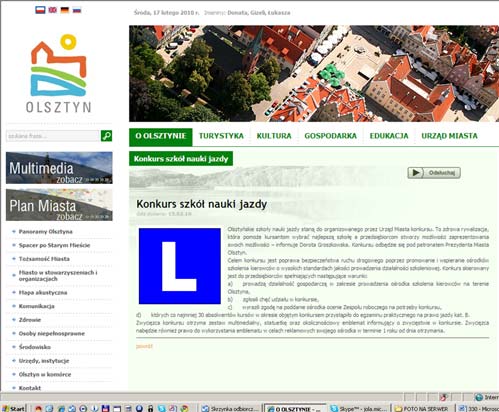Play the Odsłuchaj audio button
This screenshot has width=499, height=412.
pos(434,173)
